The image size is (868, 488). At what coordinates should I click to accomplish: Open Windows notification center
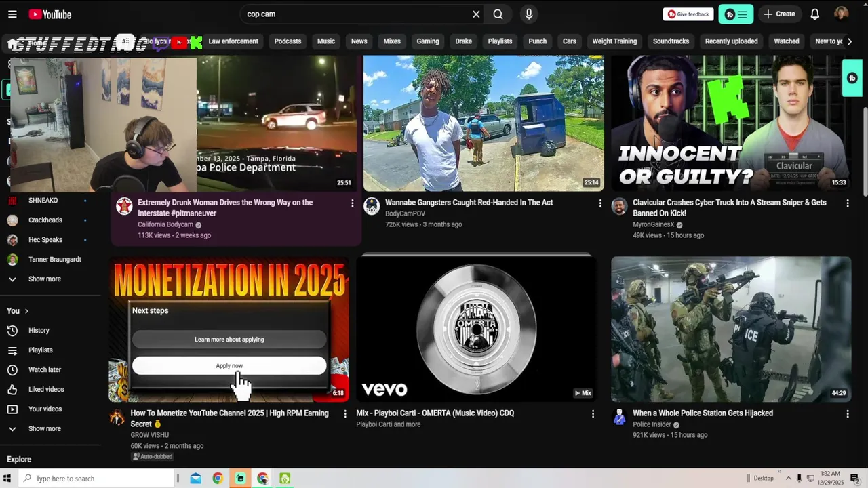pyautogui.click(x=854, y=479)
